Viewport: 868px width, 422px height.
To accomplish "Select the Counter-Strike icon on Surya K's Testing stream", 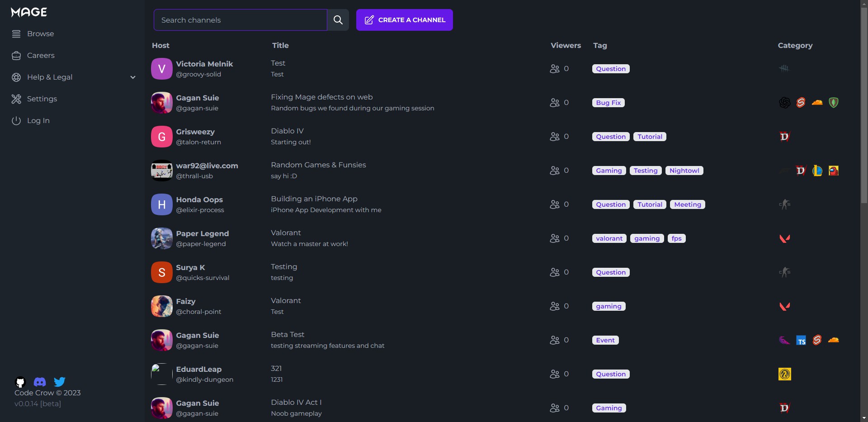I will [785, 272].
